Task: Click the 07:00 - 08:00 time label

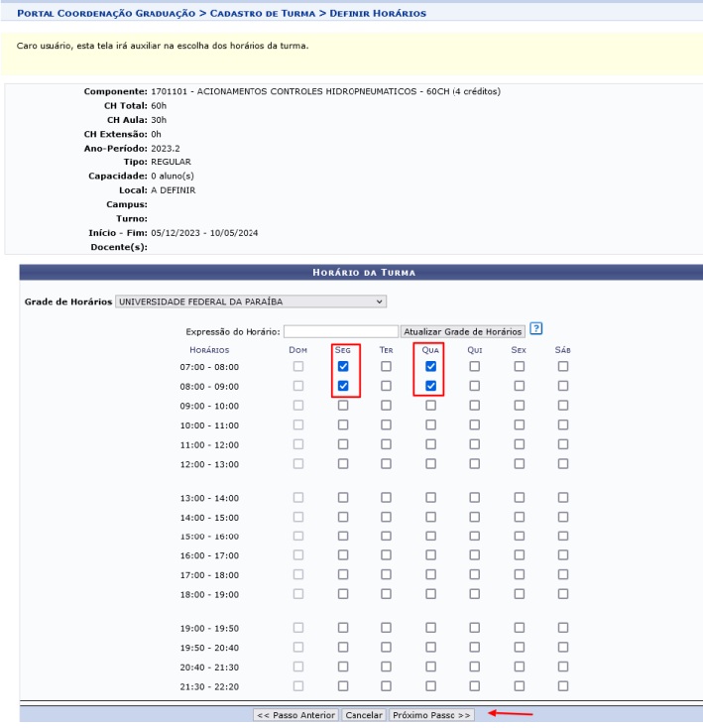Action: pos(209,367)
